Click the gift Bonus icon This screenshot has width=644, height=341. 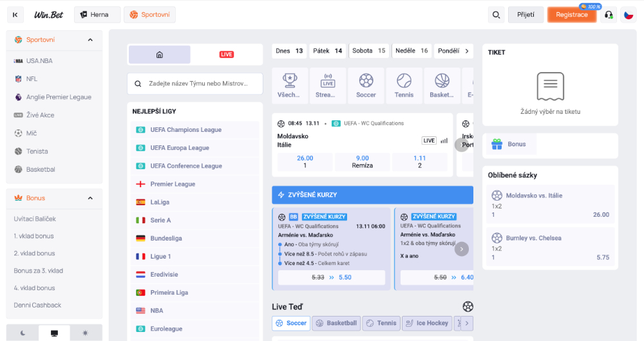[x=496, y=144]
